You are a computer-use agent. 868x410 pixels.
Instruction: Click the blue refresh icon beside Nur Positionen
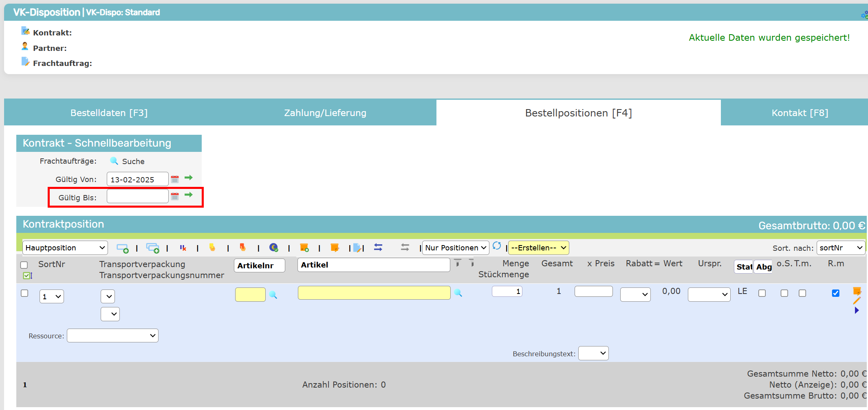[x=497, y=246]
